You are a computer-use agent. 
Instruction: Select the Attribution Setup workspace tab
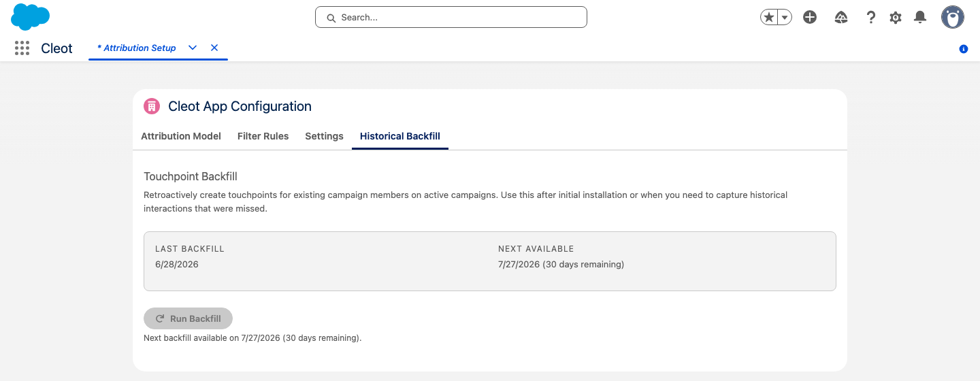click(x=137, y=48)
